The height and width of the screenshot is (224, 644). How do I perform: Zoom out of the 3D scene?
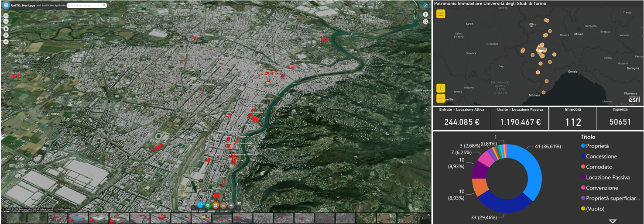coord(6,21)
